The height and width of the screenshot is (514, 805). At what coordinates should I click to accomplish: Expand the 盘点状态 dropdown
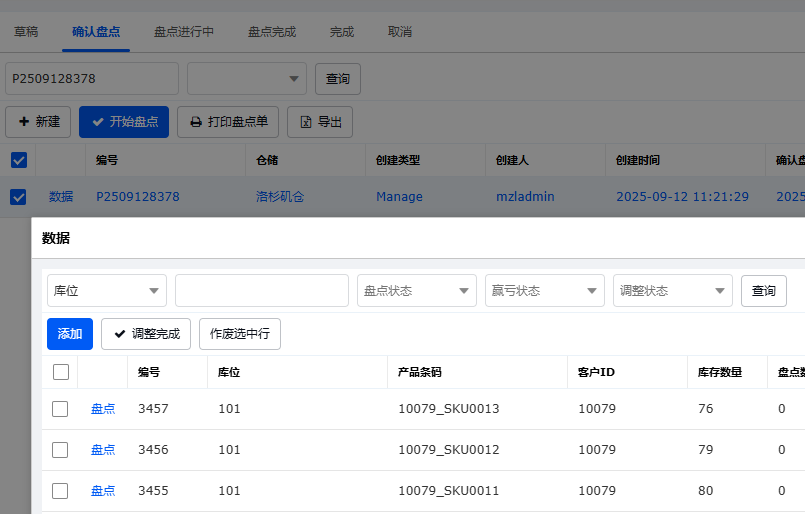coord(416,291)
